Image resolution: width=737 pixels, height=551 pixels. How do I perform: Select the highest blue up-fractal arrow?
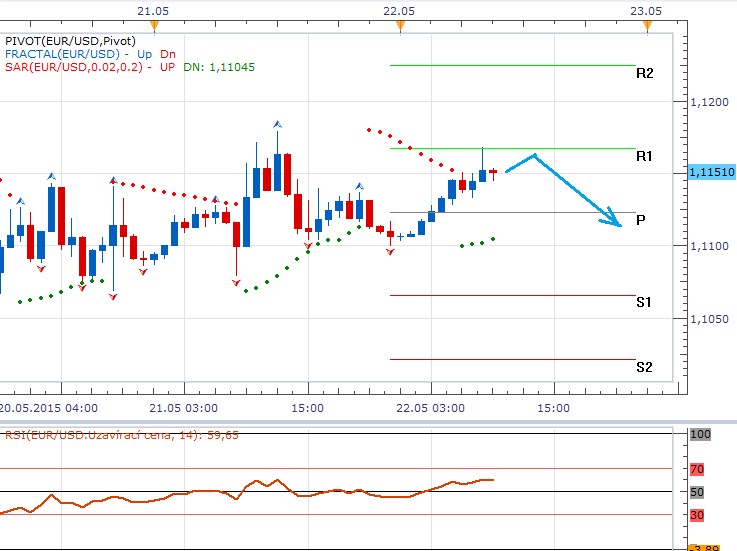click(277, 123)
